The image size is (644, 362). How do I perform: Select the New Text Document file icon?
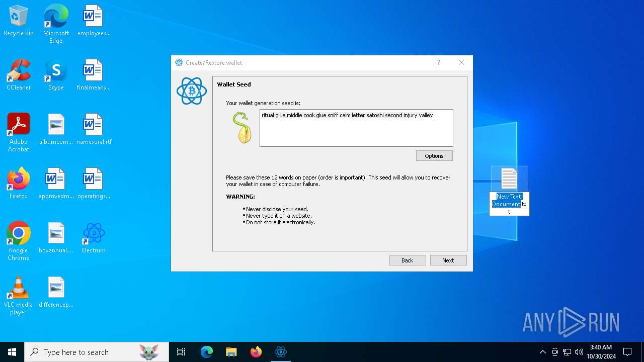coord(509,179)
